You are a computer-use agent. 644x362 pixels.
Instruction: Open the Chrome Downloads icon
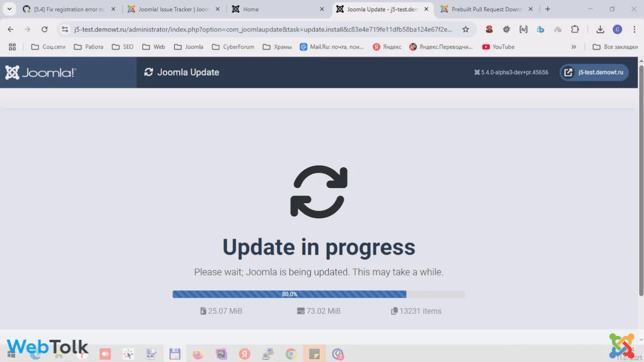[600, 30]
